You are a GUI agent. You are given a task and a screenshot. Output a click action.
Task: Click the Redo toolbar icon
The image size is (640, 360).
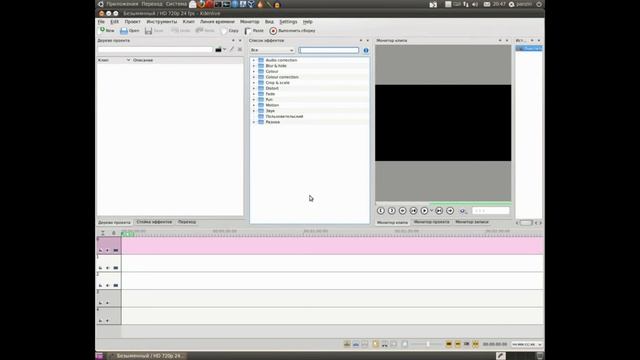pos(205,31)
